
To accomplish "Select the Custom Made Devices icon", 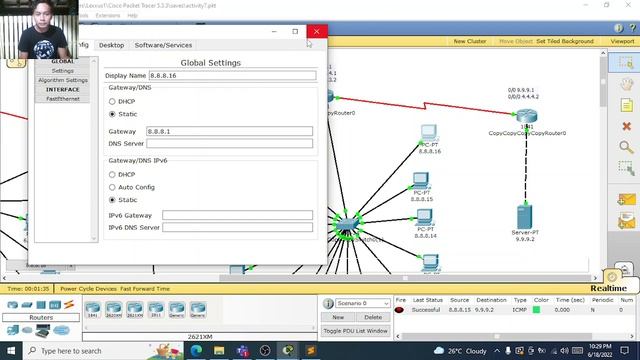I will pyautogui.click(x=42, y=331).
